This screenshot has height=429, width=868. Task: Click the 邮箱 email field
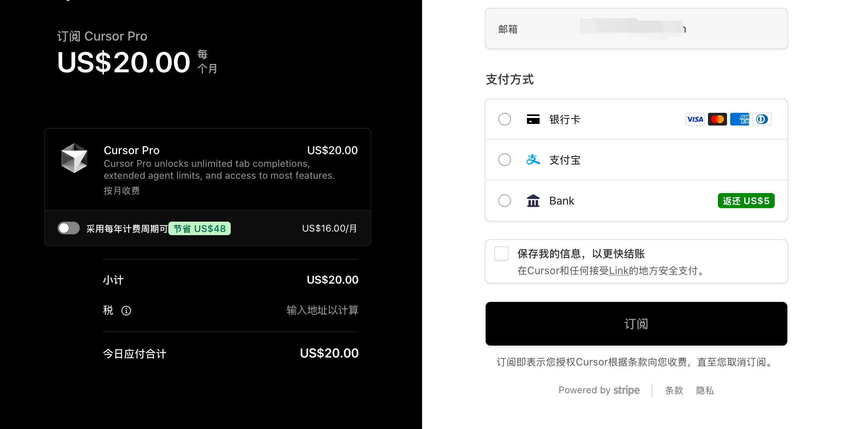[x=636, y=29]
